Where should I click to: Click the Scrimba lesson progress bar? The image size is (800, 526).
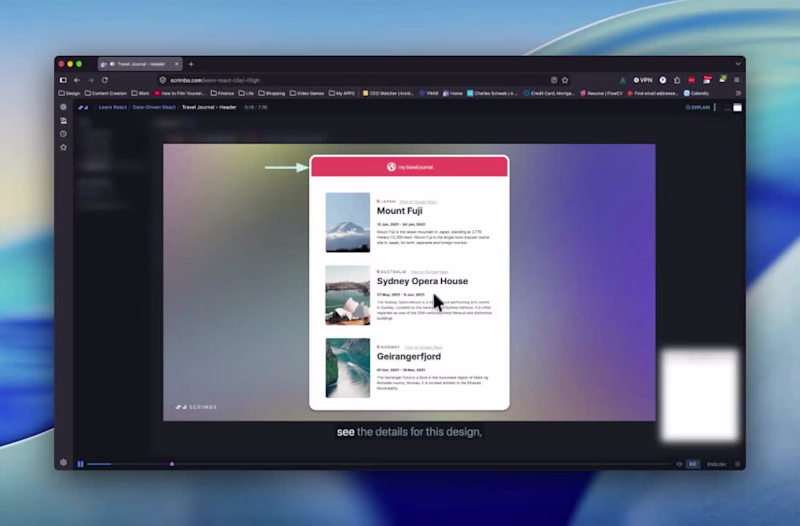[379, 464]
